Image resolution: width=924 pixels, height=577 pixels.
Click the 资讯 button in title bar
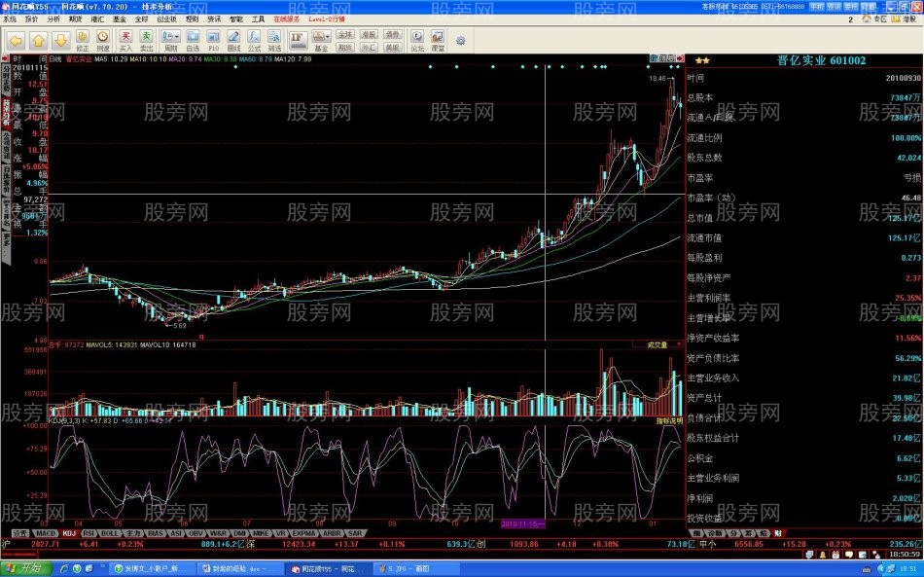pos(834,7)
